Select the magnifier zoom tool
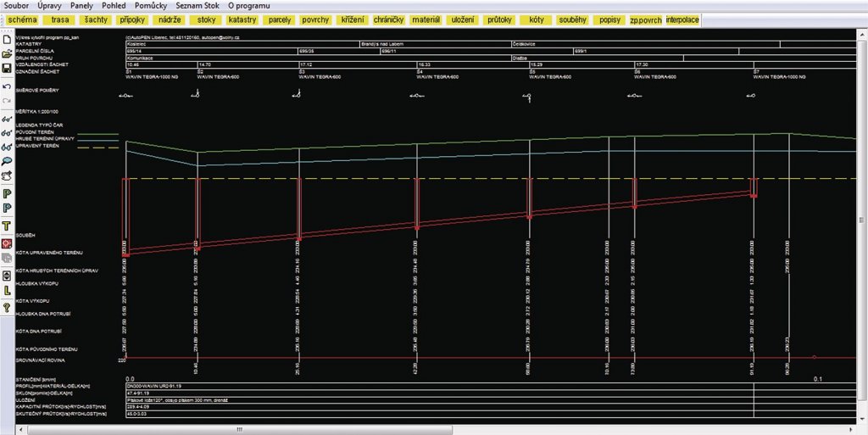The width and height of the screenshot is (868, 435). pos(7,160)
